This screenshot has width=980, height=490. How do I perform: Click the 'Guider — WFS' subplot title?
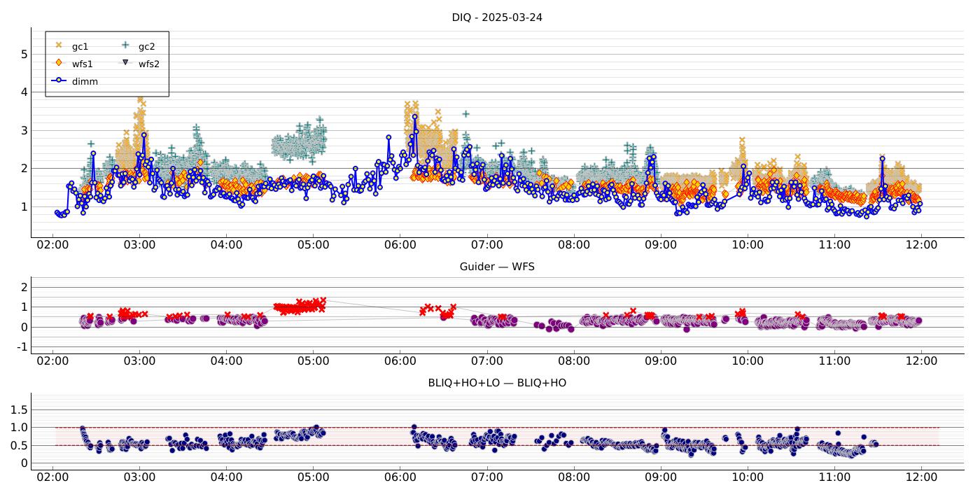tap(497, 267)
